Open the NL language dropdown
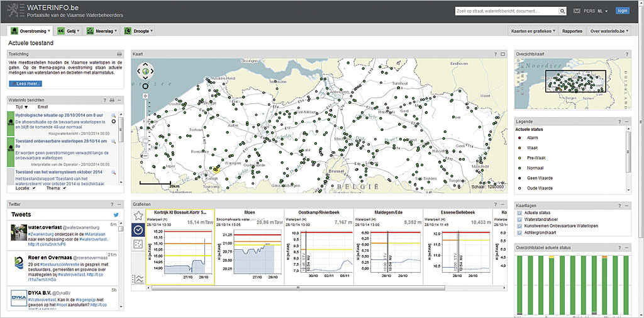Screen dimensions: 644x318 (x=604, y=11)
